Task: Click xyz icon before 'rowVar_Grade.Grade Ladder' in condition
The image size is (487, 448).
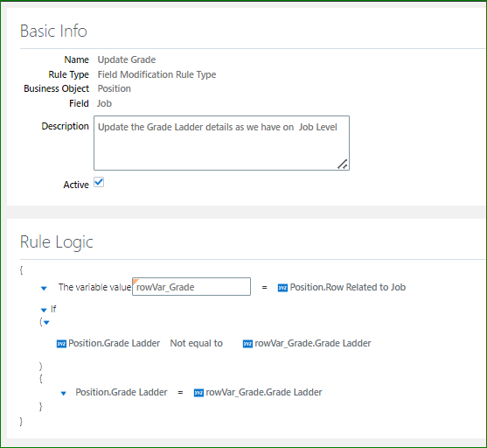Action: (x=247, y=344)
